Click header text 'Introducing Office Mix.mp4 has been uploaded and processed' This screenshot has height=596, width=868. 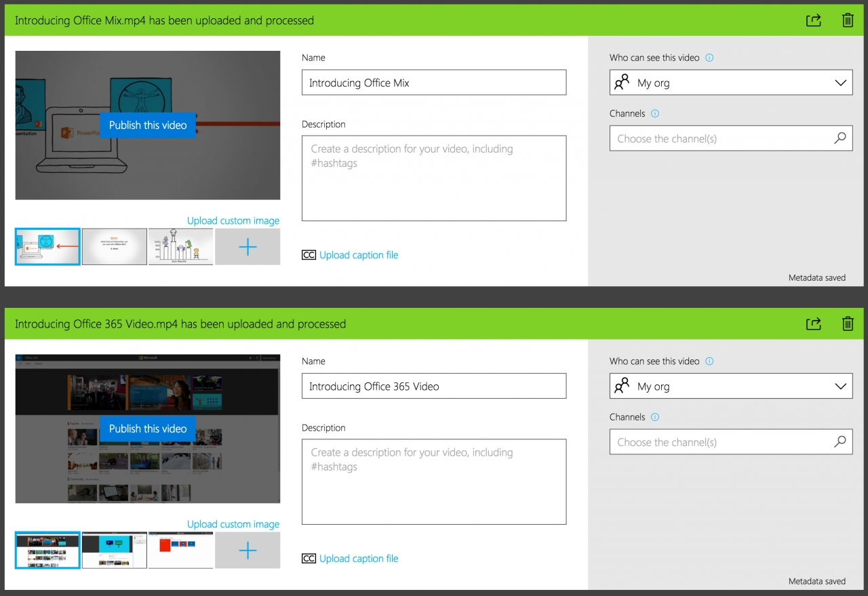(x=164, y=20)
